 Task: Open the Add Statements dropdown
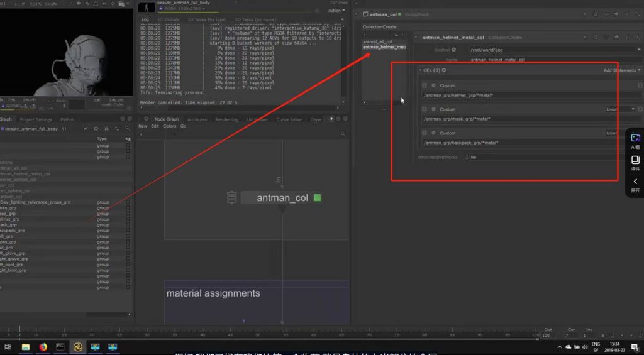[621, 70]
